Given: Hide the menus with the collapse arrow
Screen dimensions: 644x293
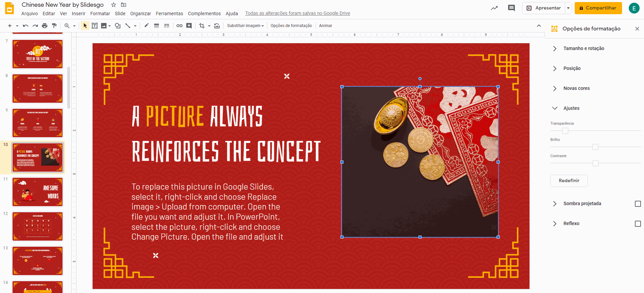Looking at the screenshot, I should (539, 26).
